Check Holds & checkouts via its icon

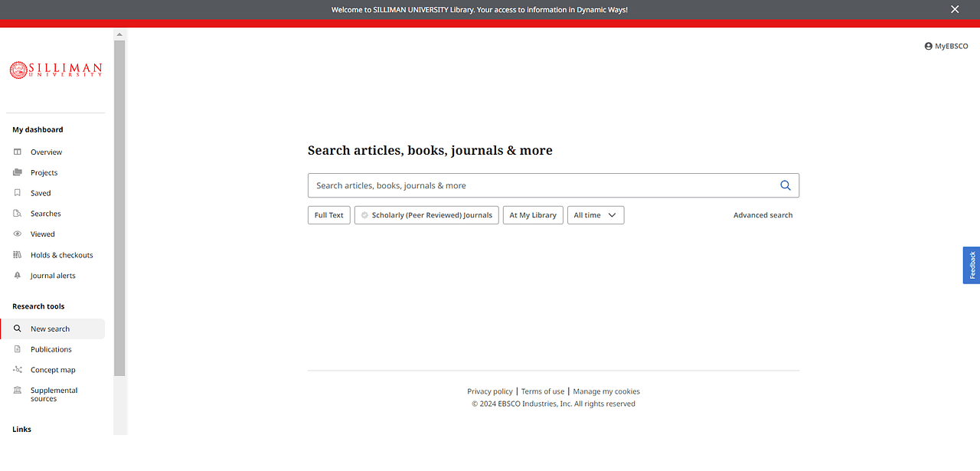tap(17, 254)
